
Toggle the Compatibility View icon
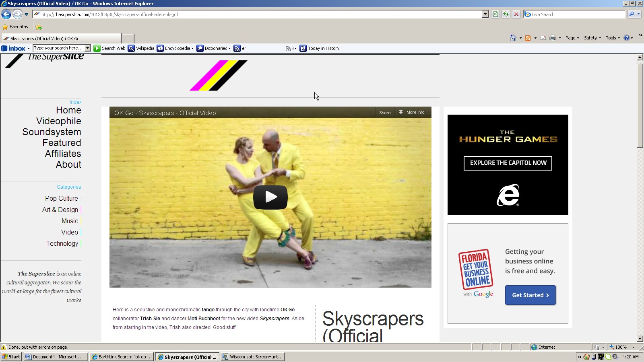coord(495,14)
